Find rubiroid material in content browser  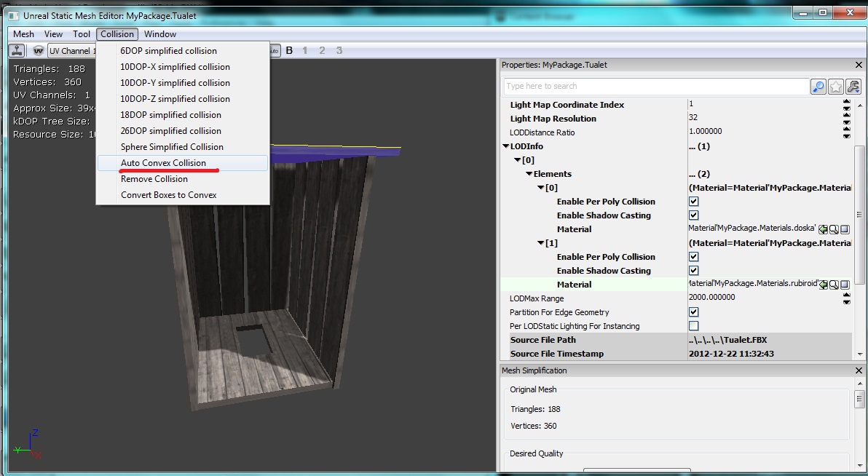[x=835, y=285]
